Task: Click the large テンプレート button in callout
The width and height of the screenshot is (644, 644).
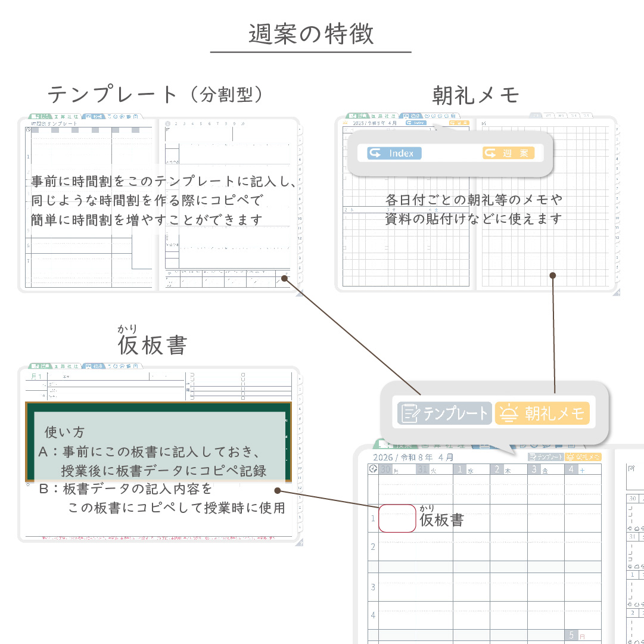Action: pos(444,413)
